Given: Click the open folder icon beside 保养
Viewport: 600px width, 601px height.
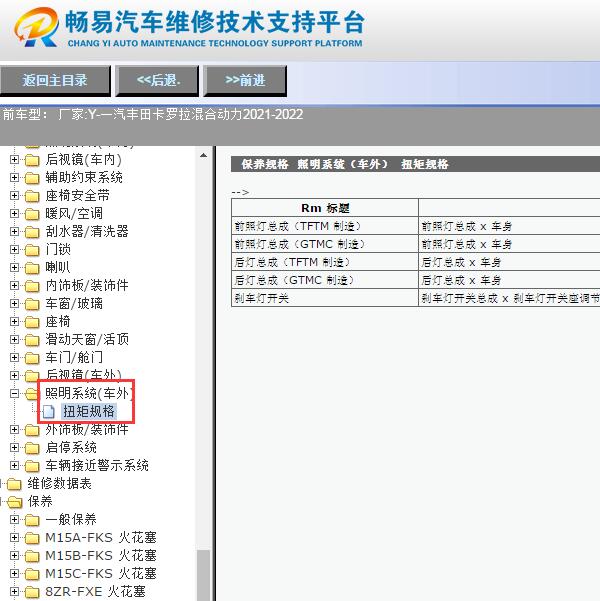Looking at the screenshot, I should (15, 502).
